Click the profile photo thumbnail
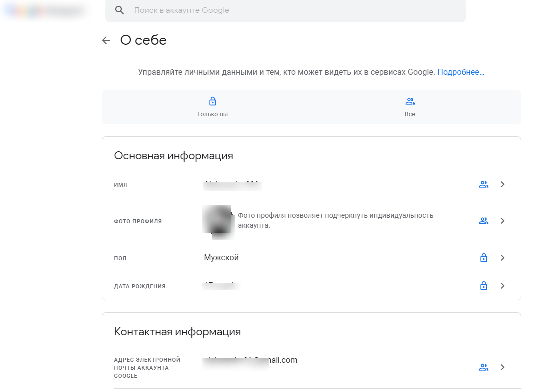556x392 pixels. (x=218, y=222)
